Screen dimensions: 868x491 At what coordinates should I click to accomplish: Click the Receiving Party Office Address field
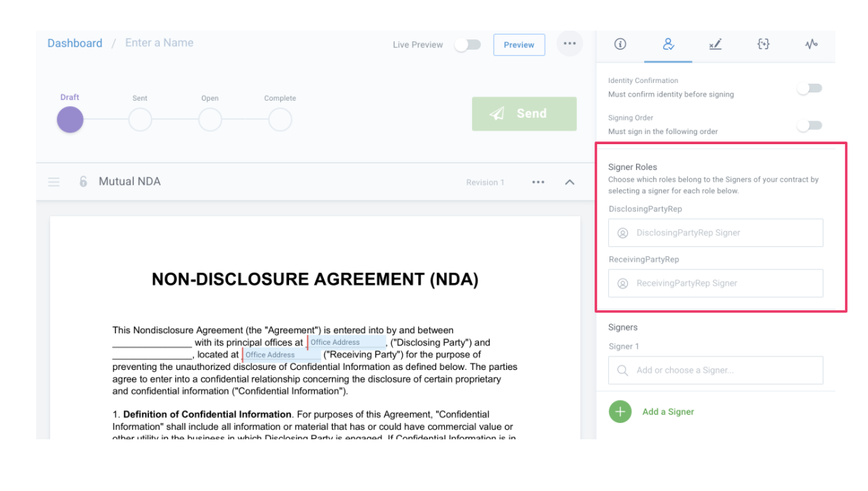281,354
